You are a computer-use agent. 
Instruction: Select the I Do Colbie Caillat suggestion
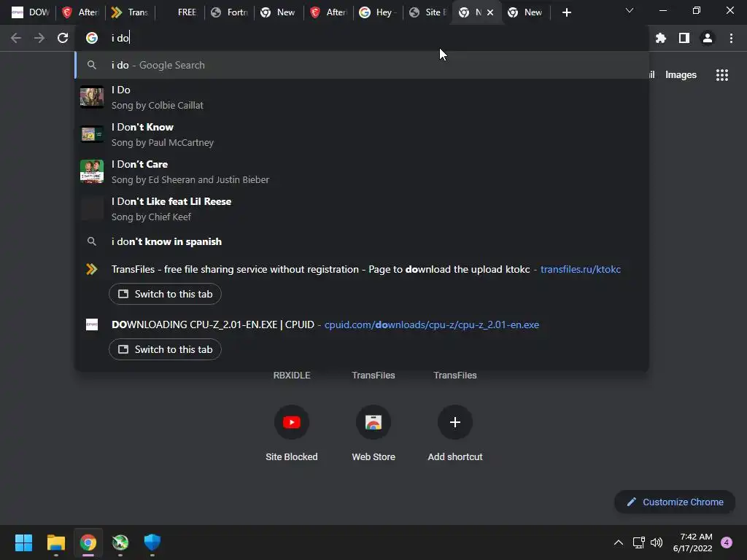(362, 97)
